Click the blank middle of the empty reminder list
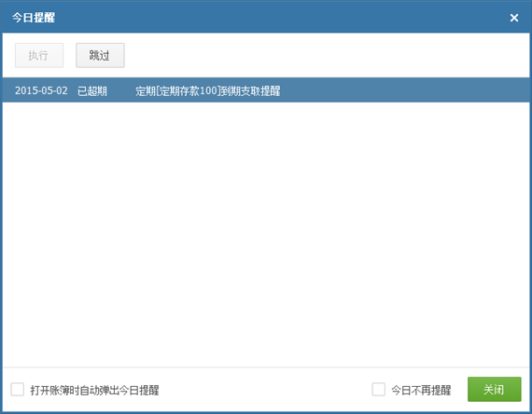532x414 pixels. 266,234
